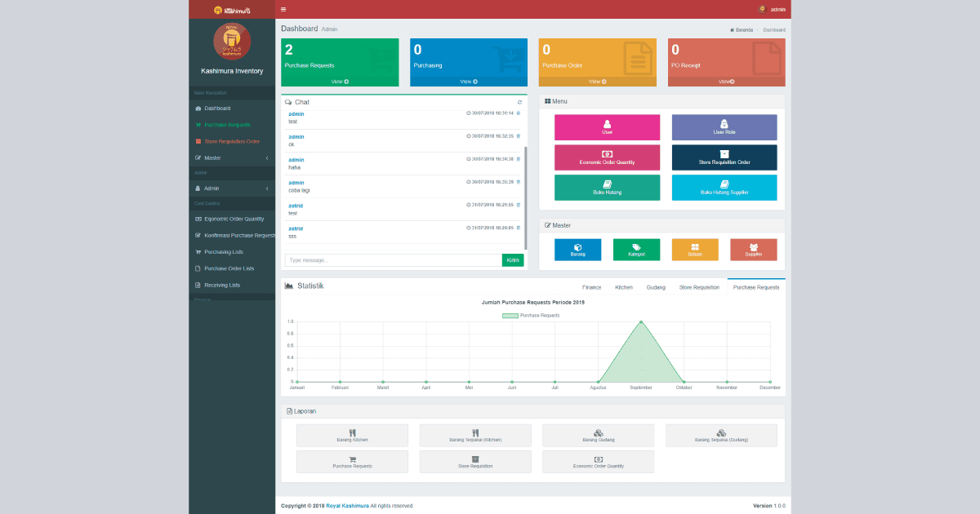Delete astrid's 'sss' chat message
980x514 pixels.
point(519,228)
